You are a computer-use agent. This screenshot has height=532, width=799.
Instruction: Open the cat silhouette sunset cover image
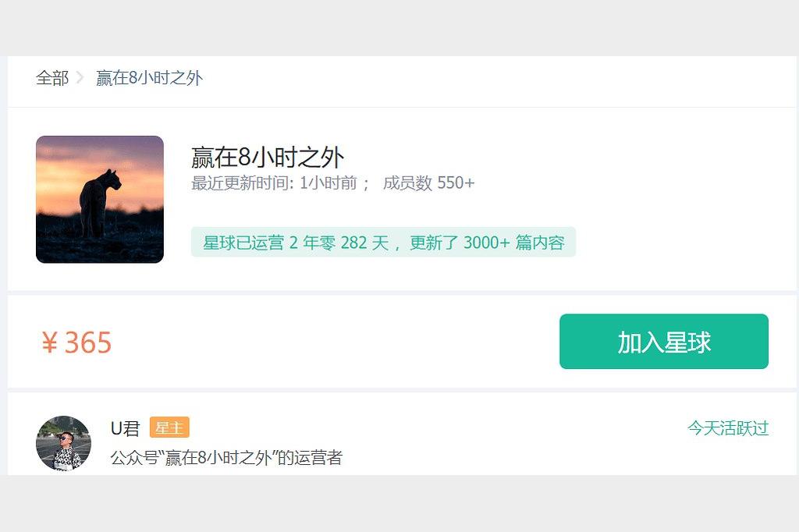click(x=100, y=199)
